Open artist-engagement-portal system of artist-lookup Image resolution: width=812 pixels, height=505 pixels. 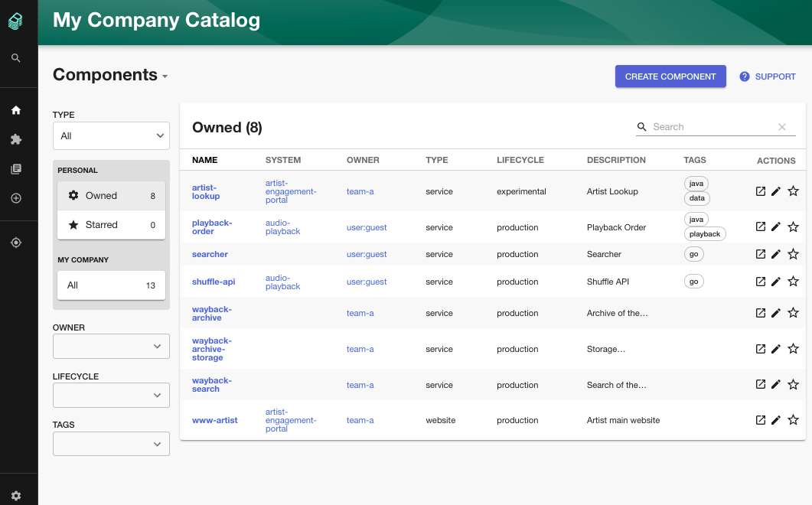click(x=291, y=191)
